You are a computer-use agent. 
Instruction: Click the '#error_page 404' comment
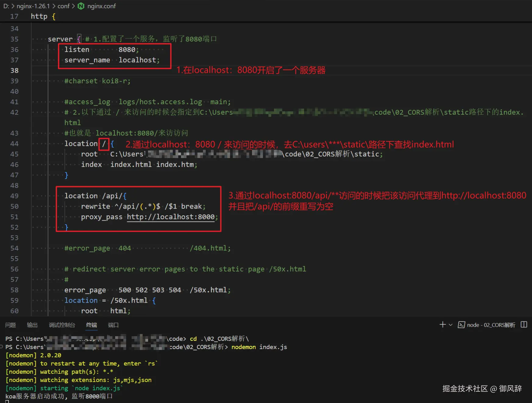(x=147, y=248)
